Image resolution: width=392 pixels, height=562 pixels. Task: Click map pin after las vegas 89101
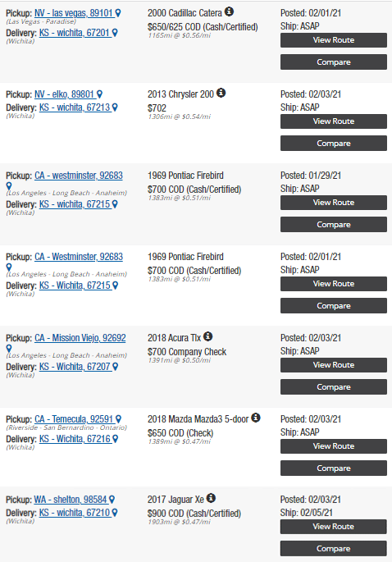pos(118,13)
